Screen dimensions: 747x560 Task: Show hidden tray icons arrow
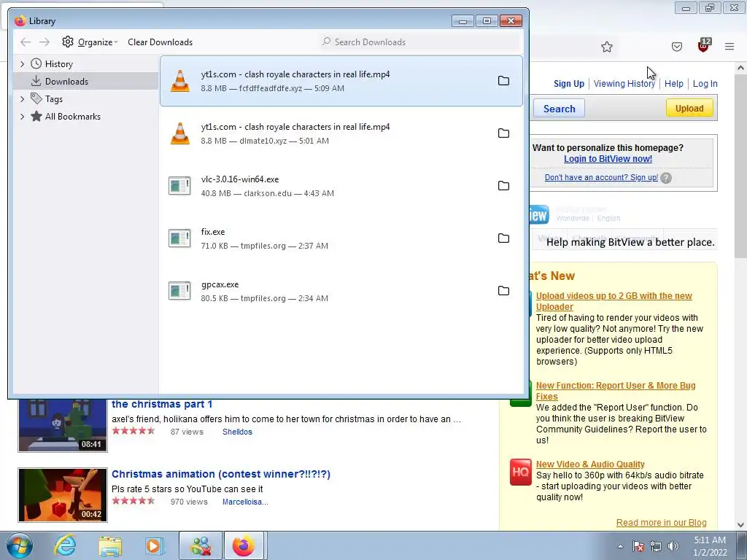coord(620,546)
